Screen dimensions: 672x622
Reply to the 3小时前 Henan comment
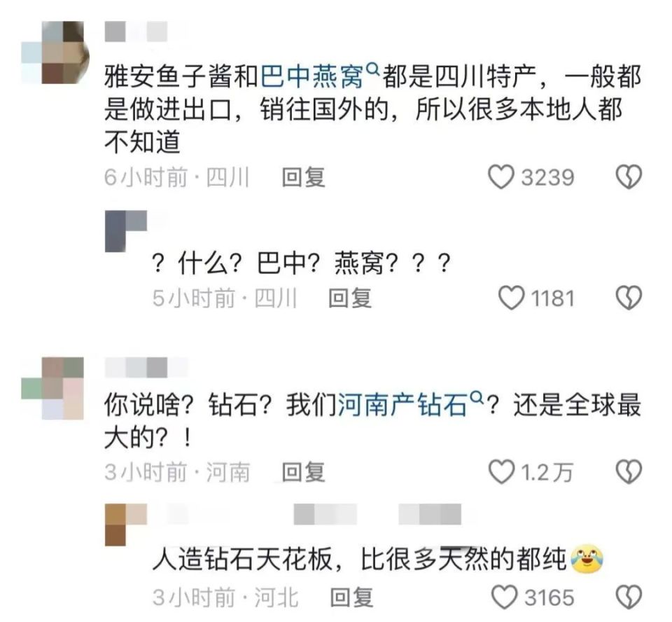(303, 472)
